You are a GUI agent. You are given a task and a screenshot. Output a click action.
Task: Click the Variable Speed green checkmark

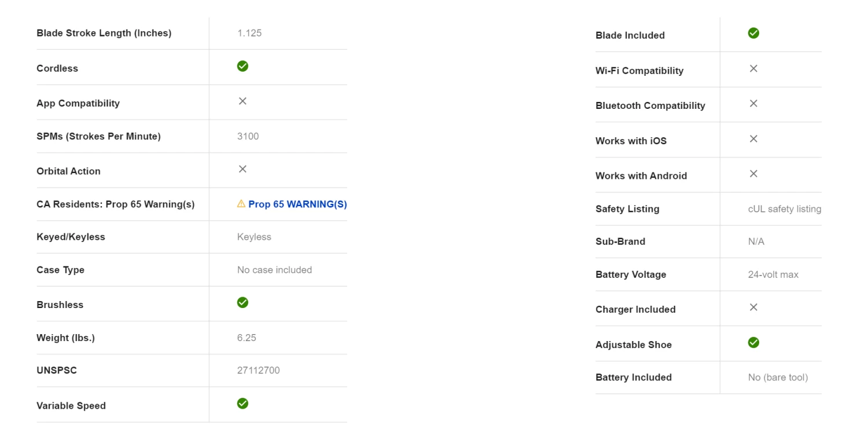pos(242,404)
